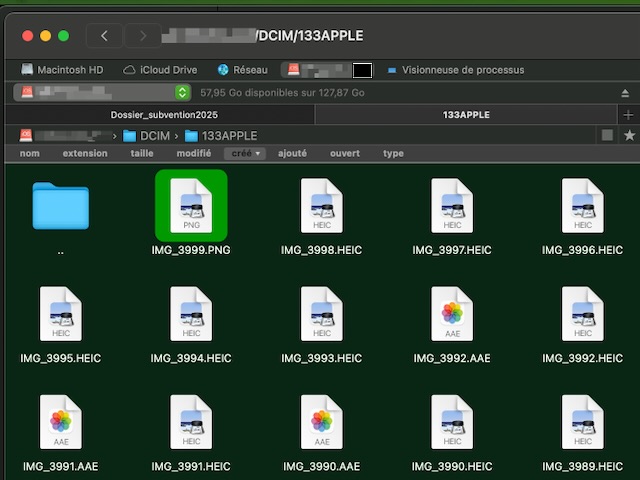Viewport: 640px width, 480px height.
Task: Open the IMG_3999.PNG file icon
Action: (x=191, y=206)
